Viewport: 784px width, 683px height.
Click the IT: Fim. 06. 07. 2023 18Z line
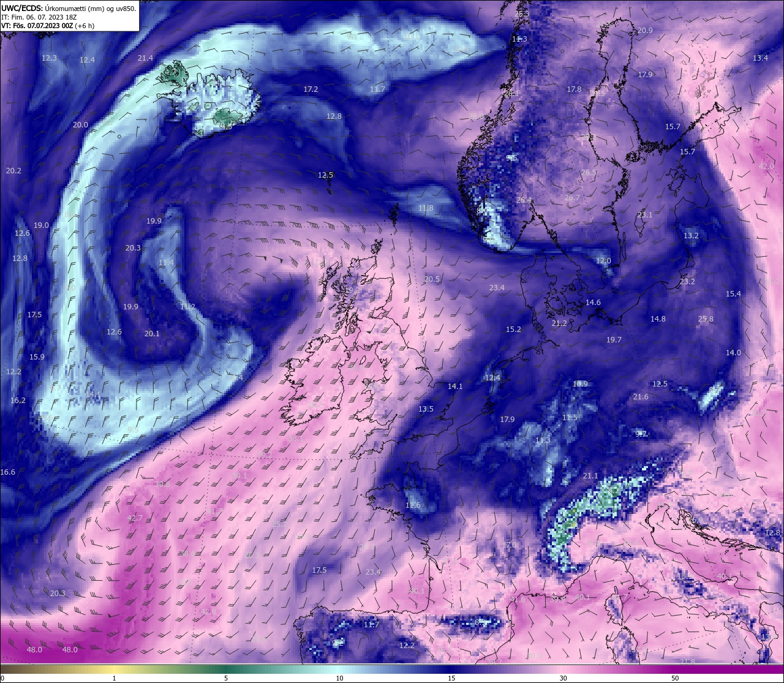pos(38,17)
